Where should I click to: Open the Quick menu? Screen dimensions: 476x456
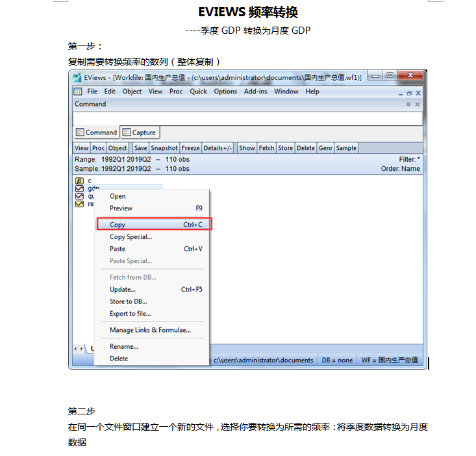coord(198,92)
